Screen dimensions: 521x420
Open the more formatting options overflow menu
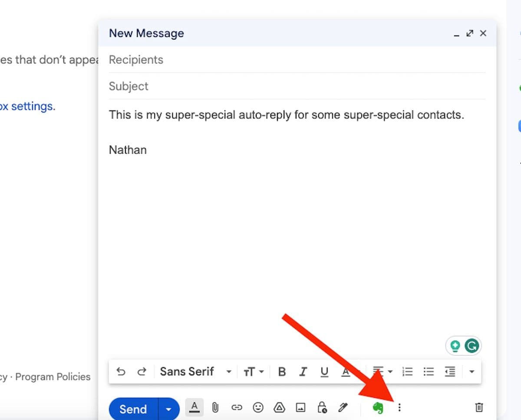(x=472, y=371)
